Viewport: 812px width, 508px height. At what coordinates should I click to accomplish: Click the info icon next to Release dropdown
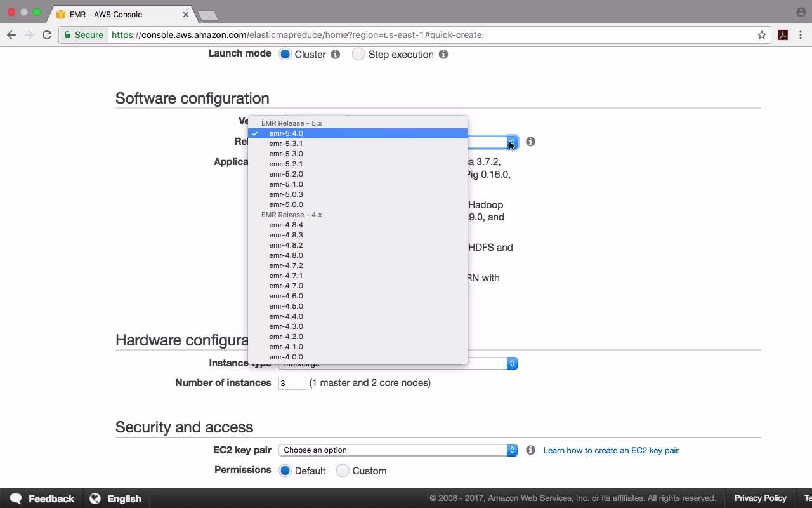530,142
